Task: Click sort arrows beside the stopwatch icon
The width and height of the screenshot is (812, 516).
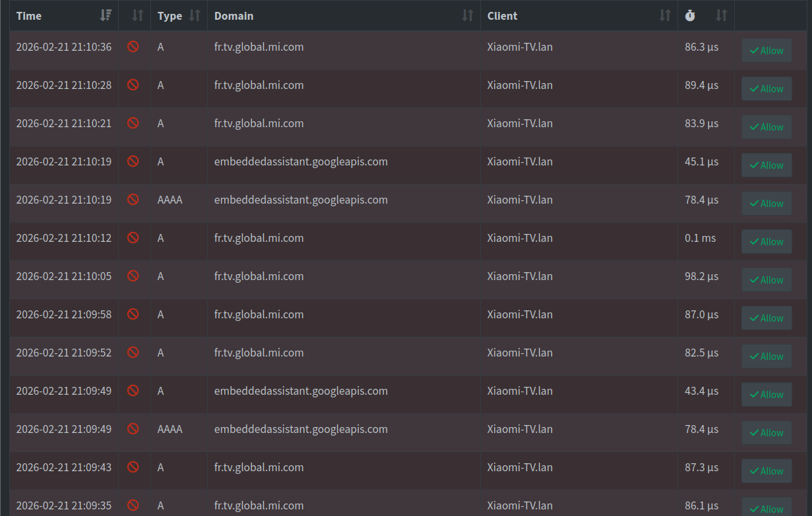Action: click(722, 16)
